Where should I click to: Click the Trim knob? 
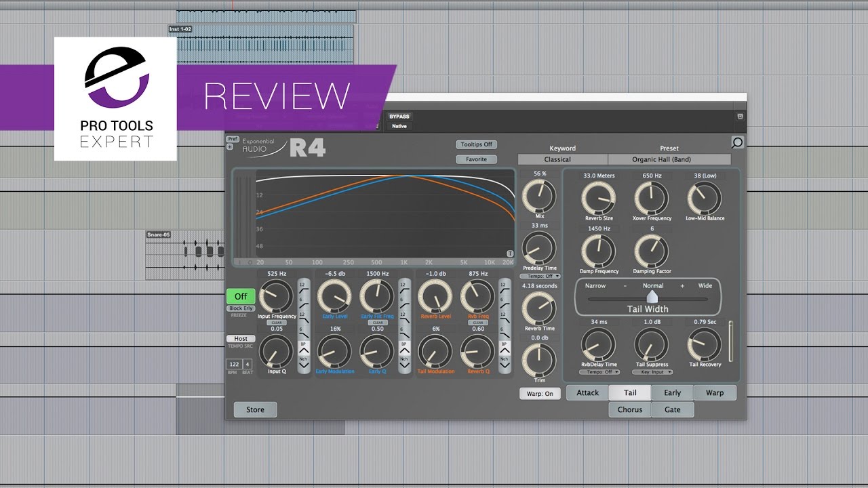coord(539,360)
